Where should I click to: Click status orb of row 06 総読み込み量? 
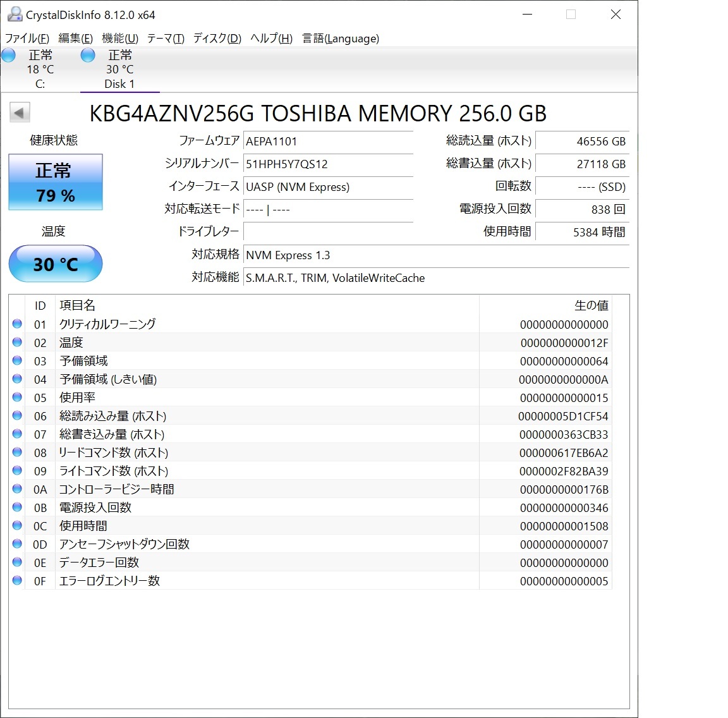coord(17,415)
